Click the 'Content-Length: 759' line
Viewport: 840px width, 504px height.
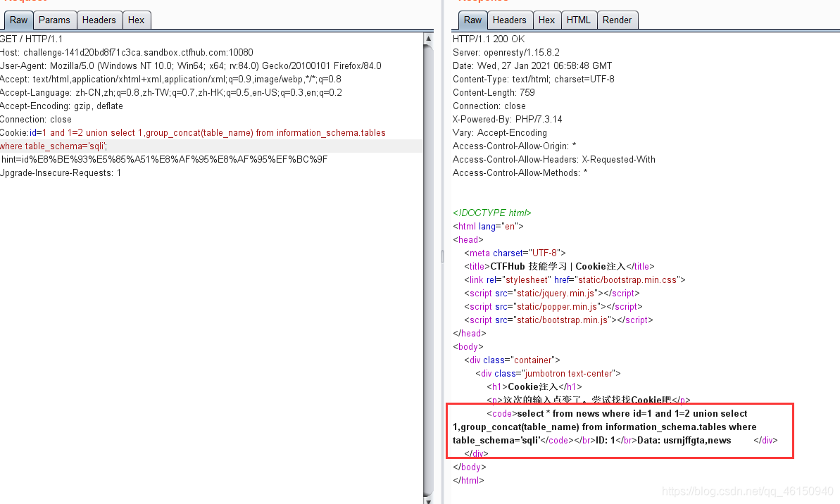click(494, 93)
